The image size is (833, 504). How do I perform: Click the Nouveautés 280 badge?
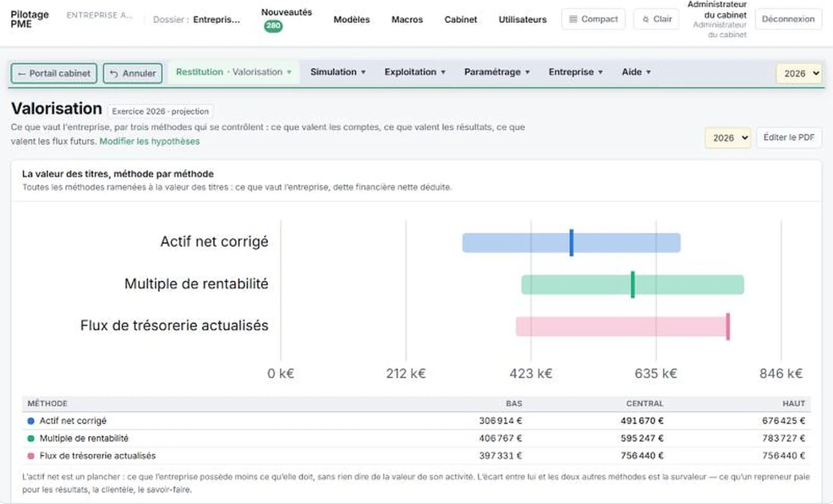tap(273, 26)
